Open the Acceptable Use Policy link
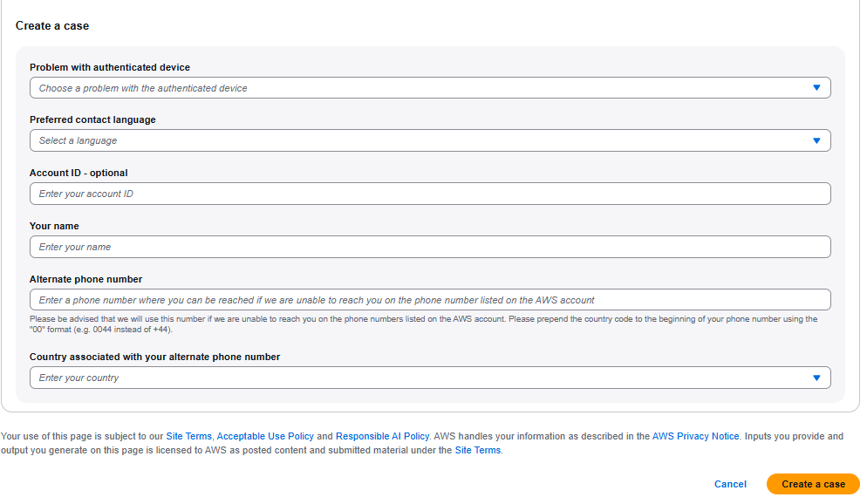867x504 pixels. tap(265, 436)
